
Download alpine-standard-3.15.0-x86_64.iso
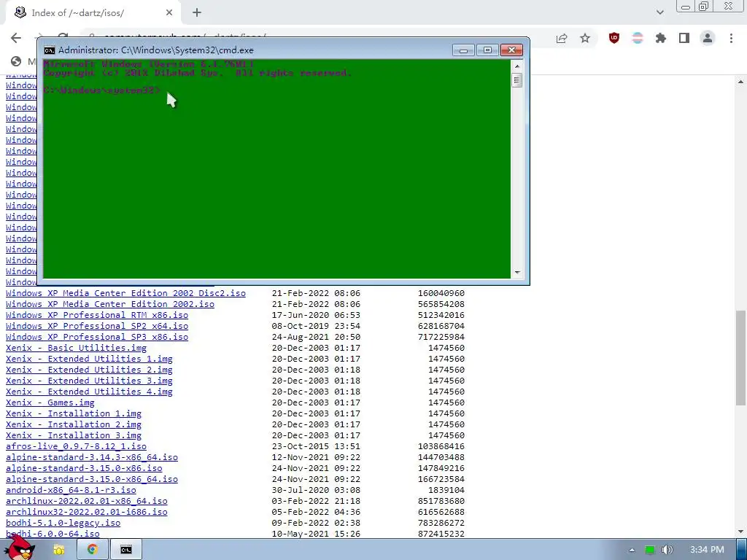pos(92,480)
